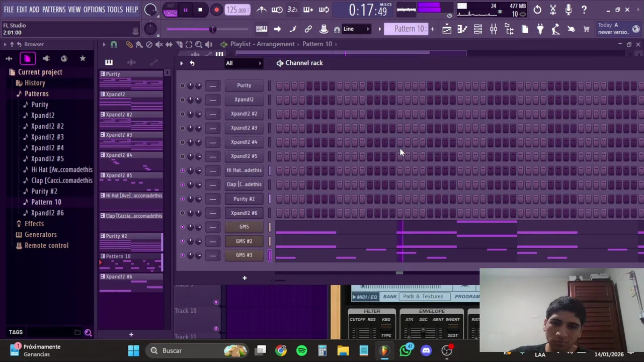Viewport: 644px width, 362px height.
Task: Open the piano roll view icon
Action: [x=462, y=29]
